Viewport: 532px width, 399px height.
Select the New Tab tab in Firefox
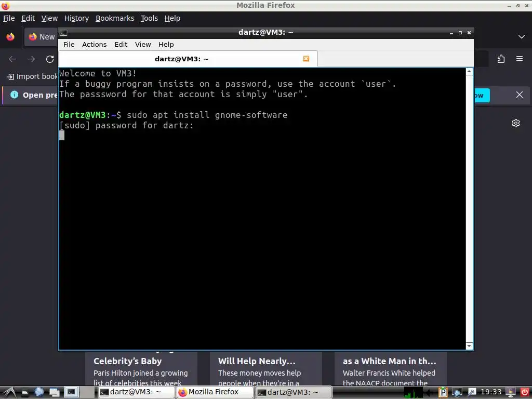coord(42,37)
